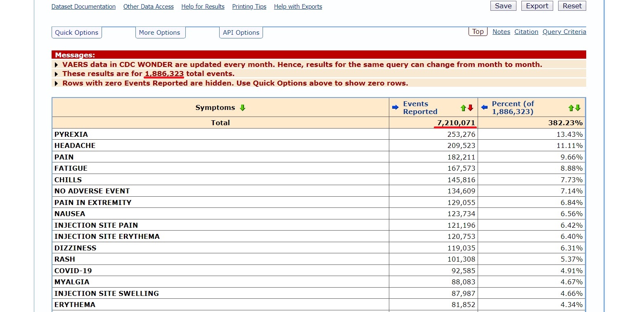The width and height of the screenshot is (644, 312).
Task: Open the Printing Tips link
Action: tap(249, 7)
